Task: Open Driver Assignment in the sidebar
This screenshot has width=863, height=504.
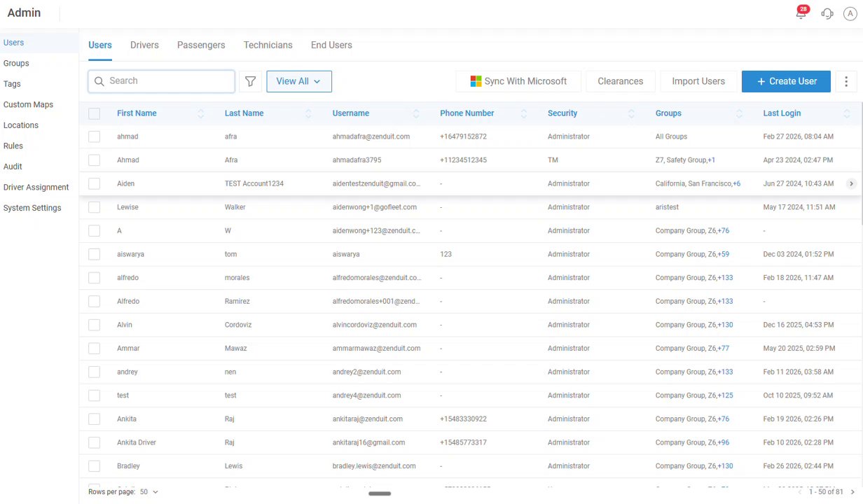Action: point(36,187)
